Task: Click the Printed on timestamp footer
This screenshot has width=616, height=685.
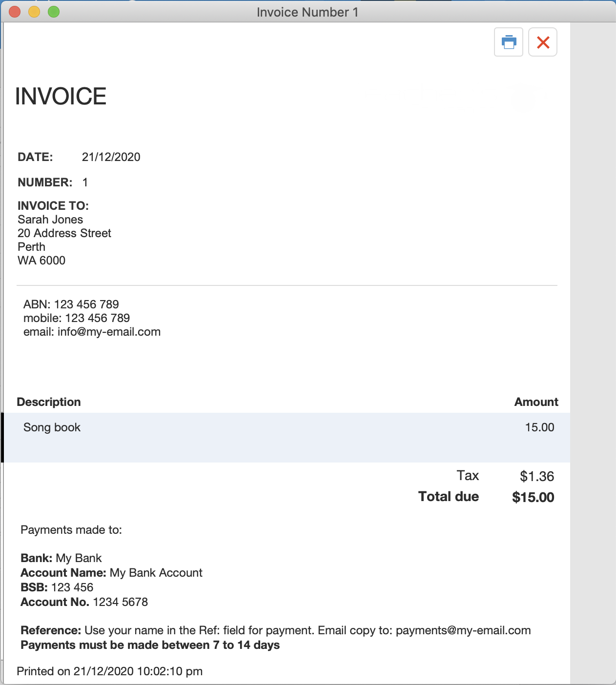Action: pyautogui.click(x=109, y=671)
